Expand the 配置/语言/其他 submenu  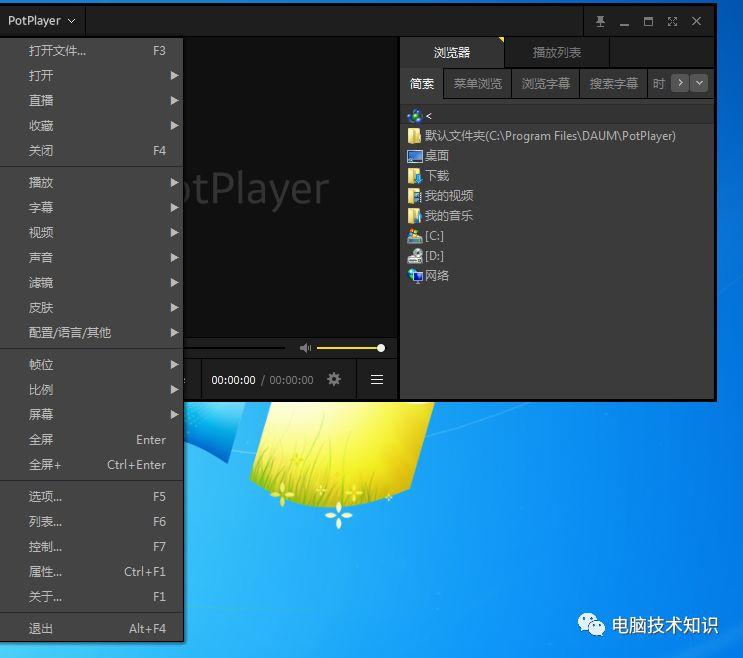click(x=91, y=333)
